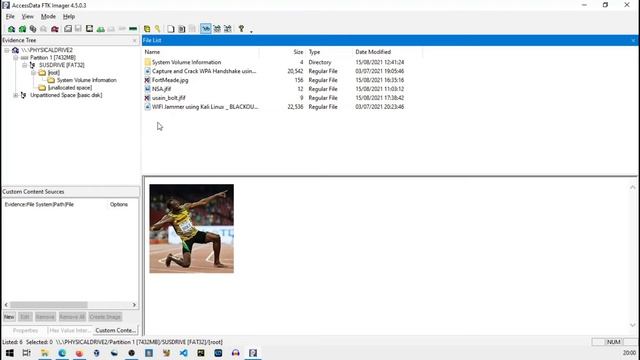Close the Evidence Tree panel

(135, 40)
